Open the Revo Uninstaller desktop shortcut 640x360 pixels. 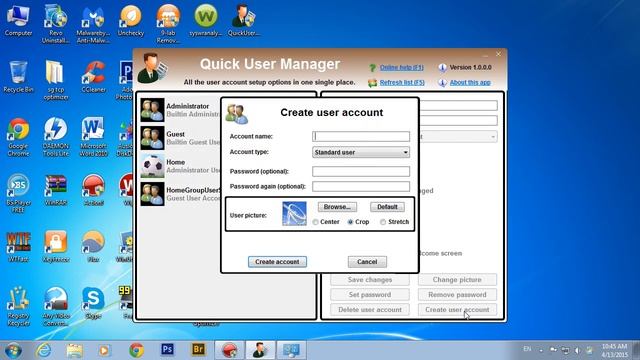coord(56,24)
